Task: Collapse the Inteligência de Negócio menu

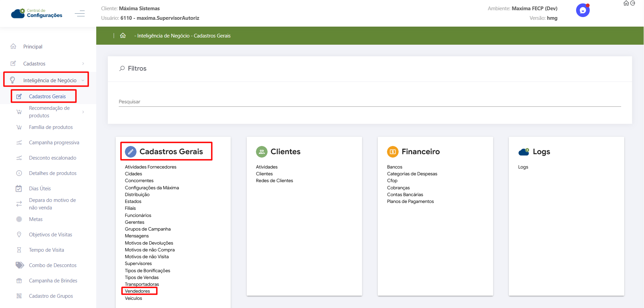Action: [50, 80]
